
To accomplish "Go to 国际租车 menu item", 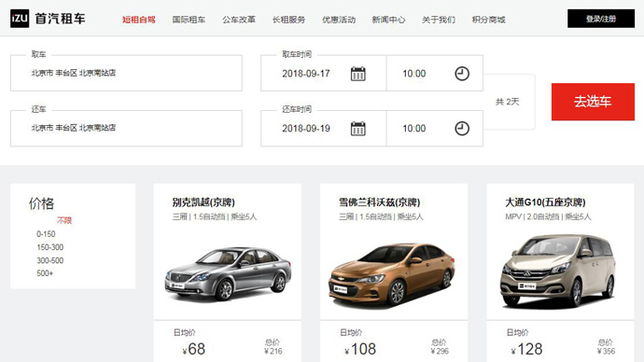I will pyautogui.click(x=189, y=20).
